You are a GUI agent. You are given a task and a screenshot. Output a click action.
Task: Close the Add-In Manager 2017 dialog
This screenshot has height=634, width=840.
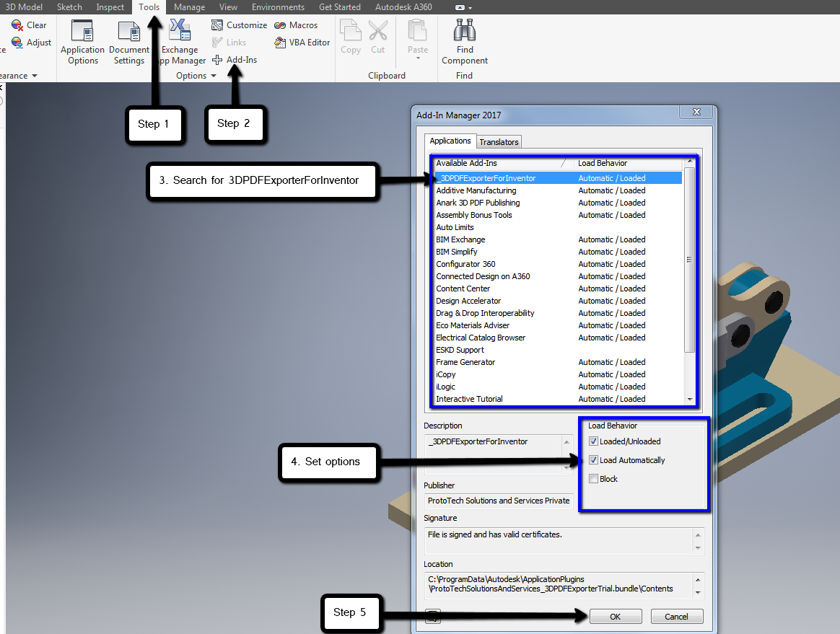(696, 112)
